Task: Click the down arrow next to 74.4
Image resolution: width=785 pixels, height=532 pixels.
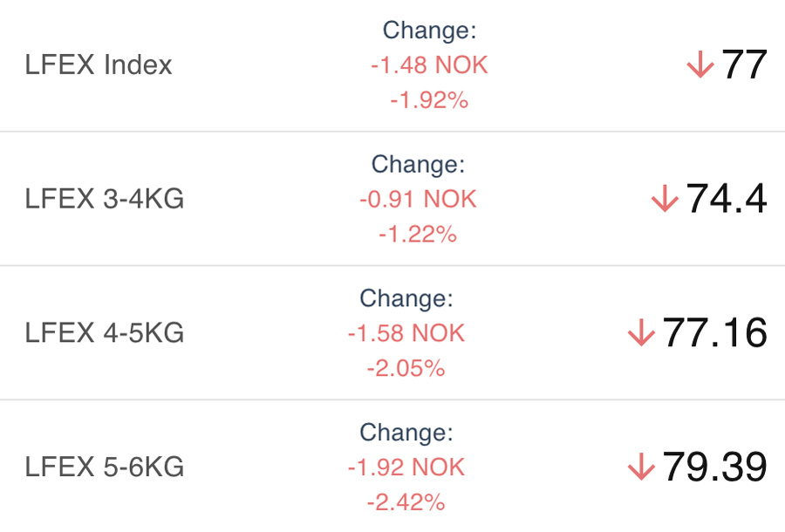Action: [665, 200]
